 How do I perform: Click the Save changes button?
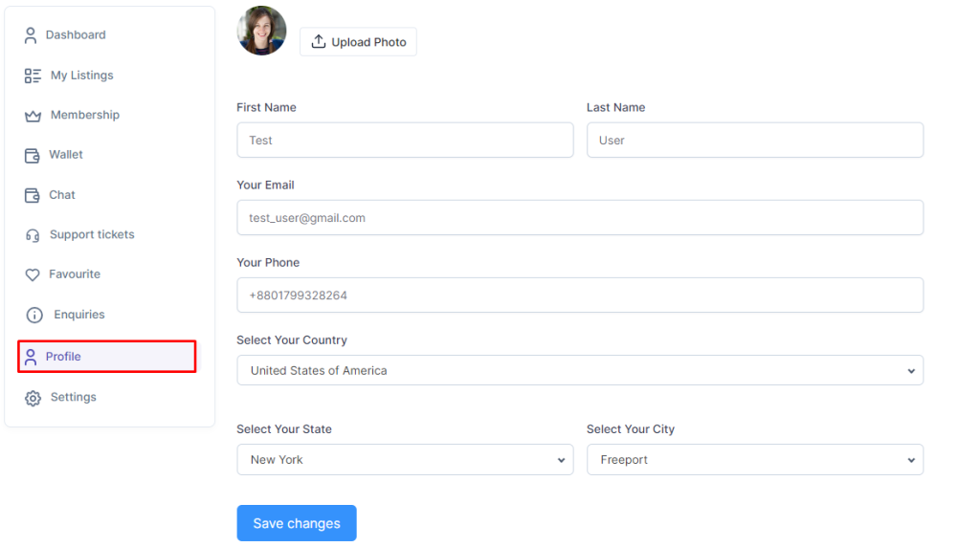pyautogui.click(x=297, y=523)
